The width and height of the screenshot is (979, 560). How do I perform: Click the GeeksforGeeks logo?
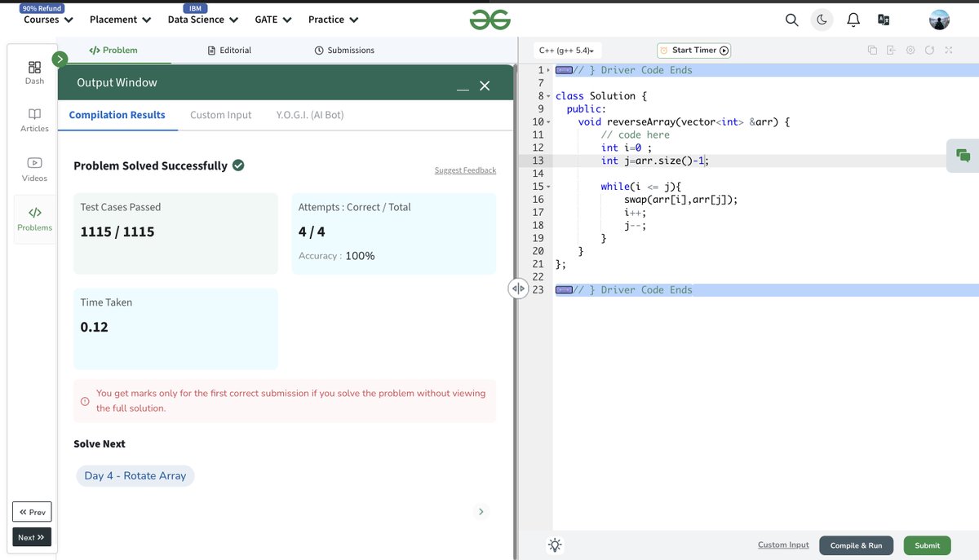click(x=489, y=20)
